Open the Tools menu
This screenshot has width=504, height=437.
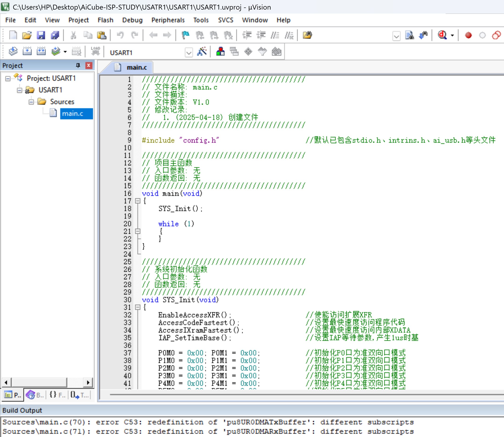coord(201,20)
